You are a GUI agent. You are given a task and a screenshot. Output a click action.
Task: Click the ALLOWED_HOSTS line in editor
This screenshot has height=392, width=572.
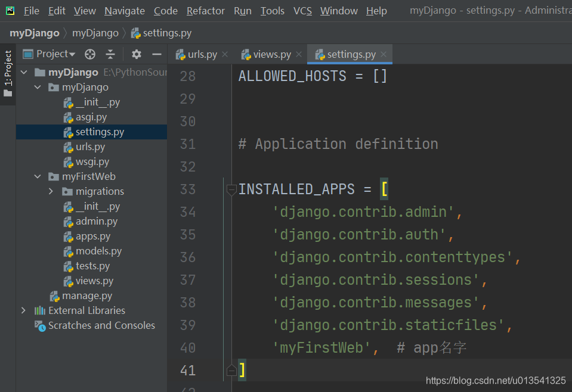313,76
